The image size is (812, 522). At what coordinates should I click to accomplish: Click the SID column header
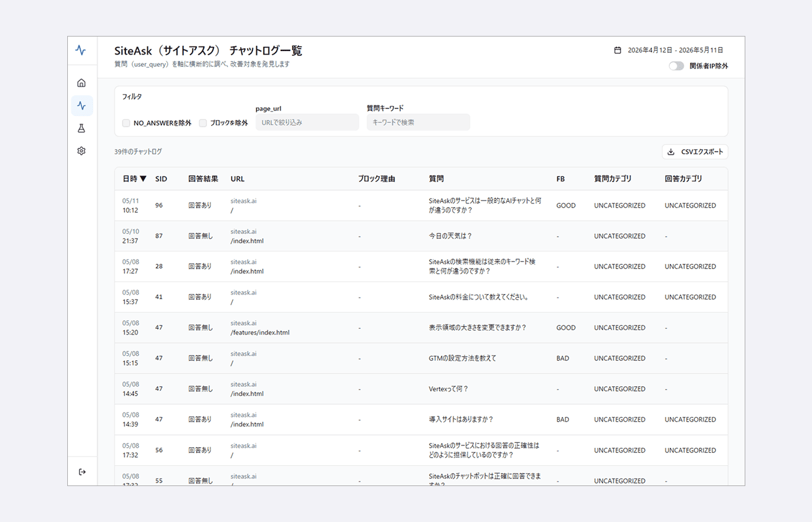[161, 179]
